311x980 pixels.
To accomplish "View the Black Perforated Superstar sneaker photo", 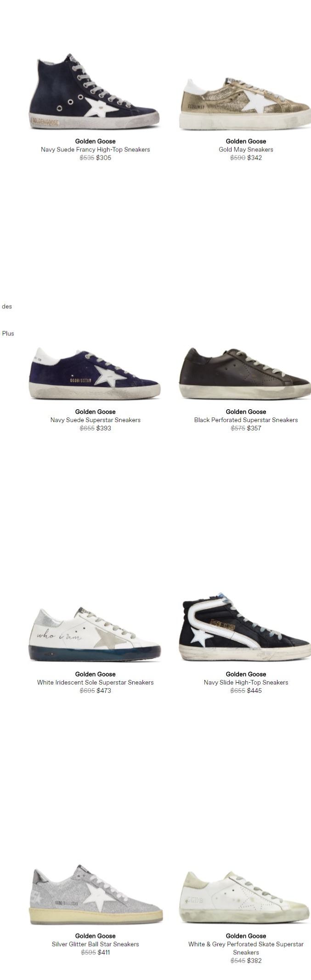I will (x=246, y=373).
